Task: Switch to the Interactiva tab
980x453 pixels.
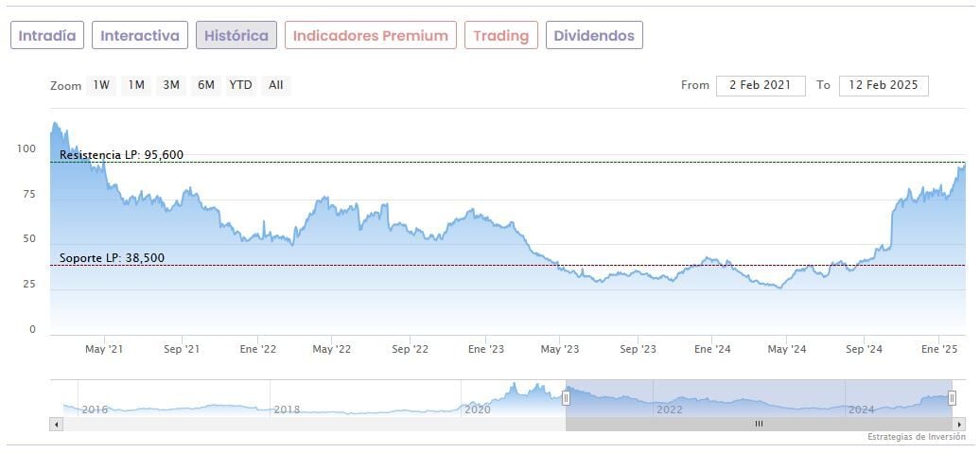Action: [140, 36]
